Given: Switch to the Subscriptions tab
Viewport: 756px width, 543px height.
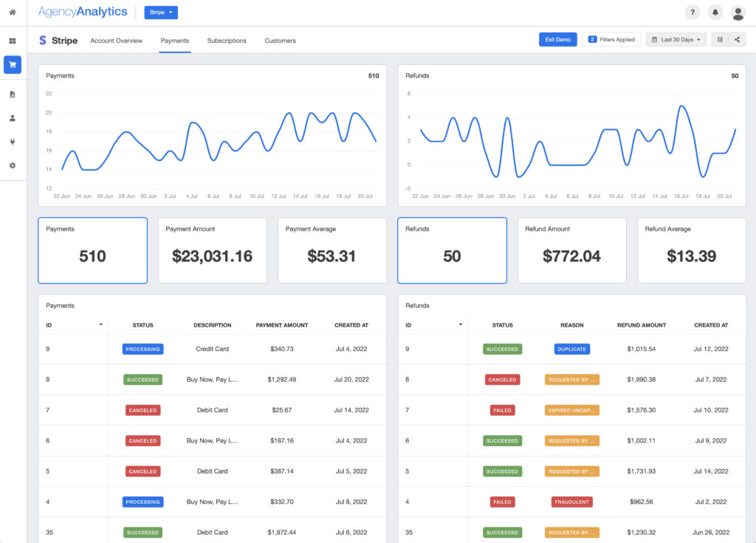Looking at the screenshot, I should [227, 41].
